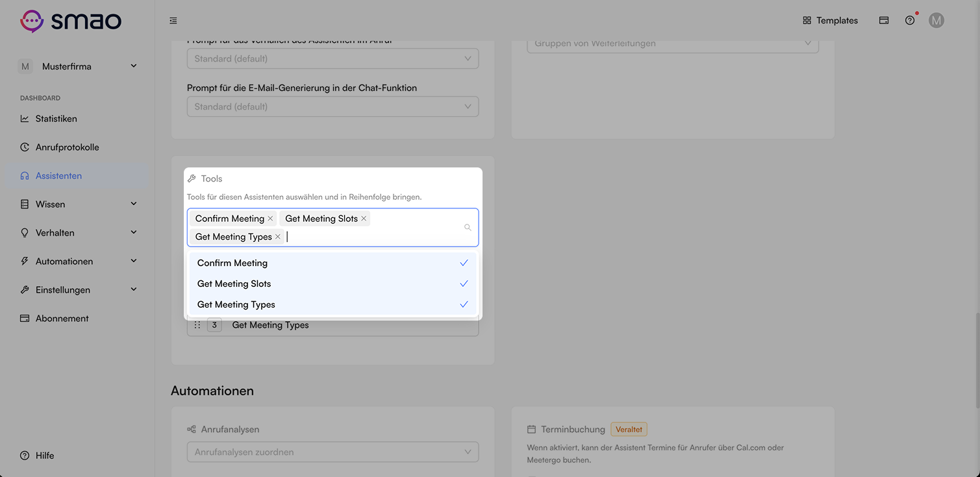Click the Terminbuchung calendar icon
Image resolution: width=980 pixels, height=477 pixels.
531,430
